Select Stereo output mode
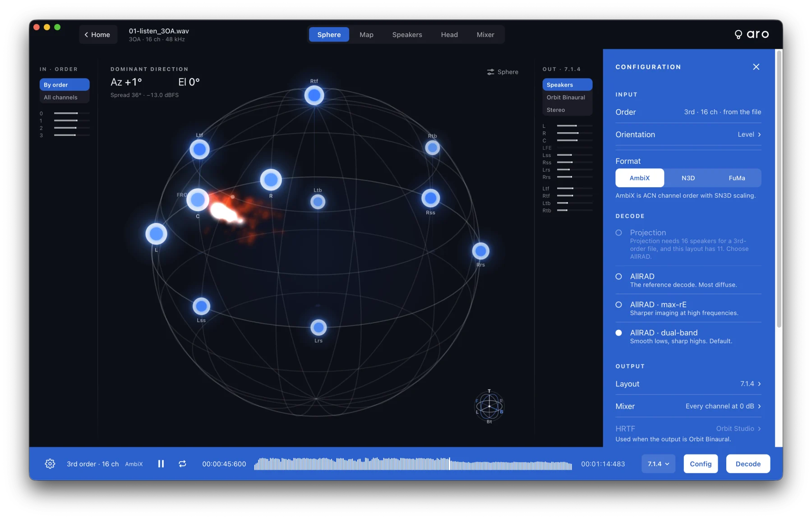Image resolution: width=812 pixels, height=519 pixels. (567, 110)
